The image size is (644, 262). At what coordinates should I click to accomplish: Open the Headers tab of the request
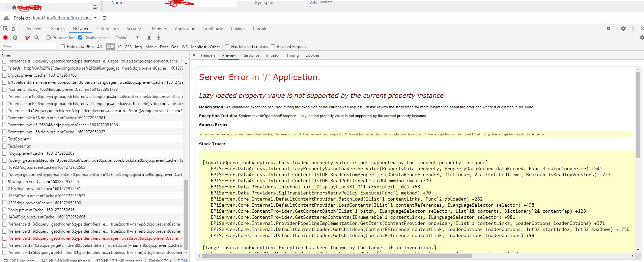click(208, 55)
